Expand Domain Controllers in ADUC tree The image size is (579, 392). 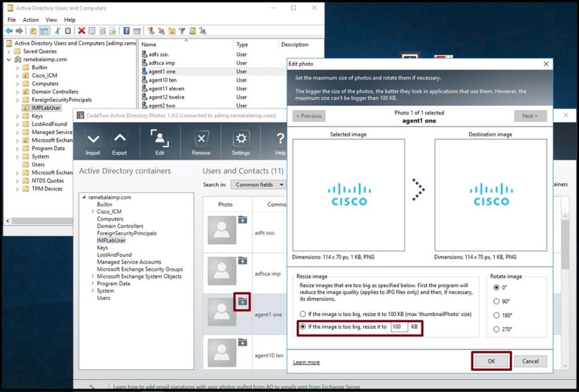(17, 92)
